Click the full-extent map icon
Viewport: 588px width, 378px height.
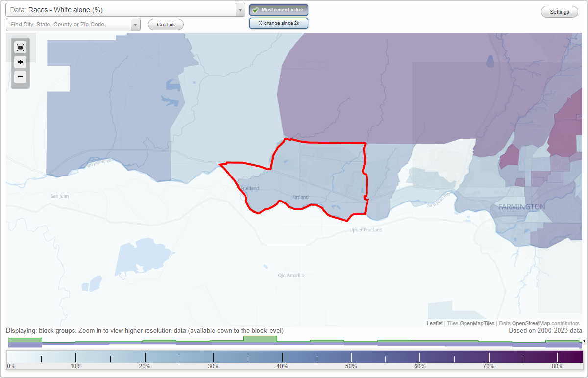click(20, 47)
